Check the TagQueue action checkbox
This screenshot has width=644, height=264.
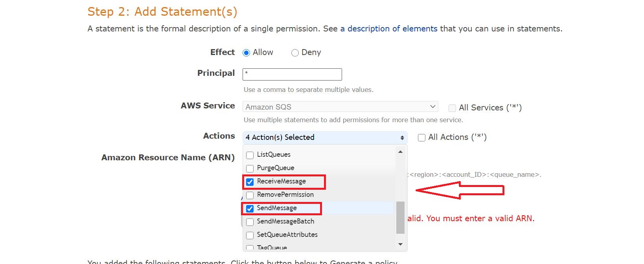tap(250, 247)
